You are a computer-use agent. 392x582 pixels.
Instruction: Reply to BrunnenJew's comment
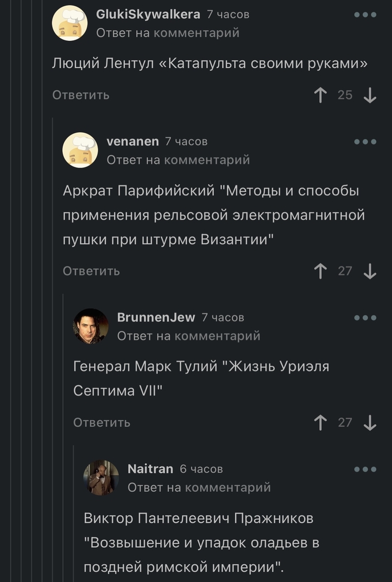tap(102, 422)
